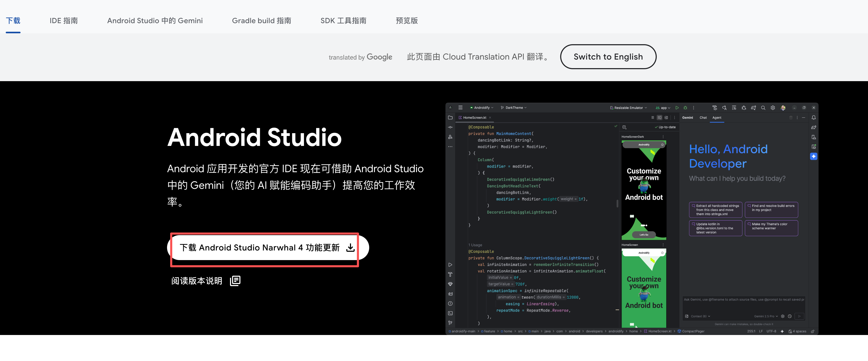Viewport: 868px width, 361px height.
Task: Click the HomeScreenDark preview thumbnail
Action: pyautogui.click(x=644, y=190)
